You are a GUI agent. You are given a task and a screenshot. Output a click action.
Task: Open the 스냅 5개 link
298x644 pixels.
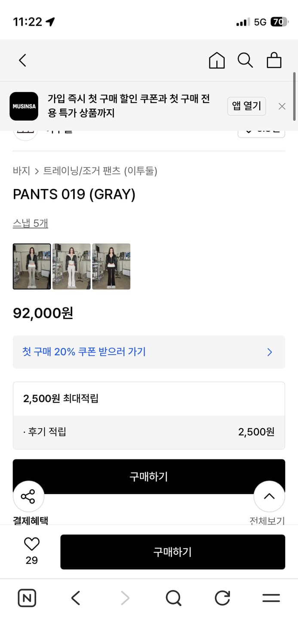[30, 223]
